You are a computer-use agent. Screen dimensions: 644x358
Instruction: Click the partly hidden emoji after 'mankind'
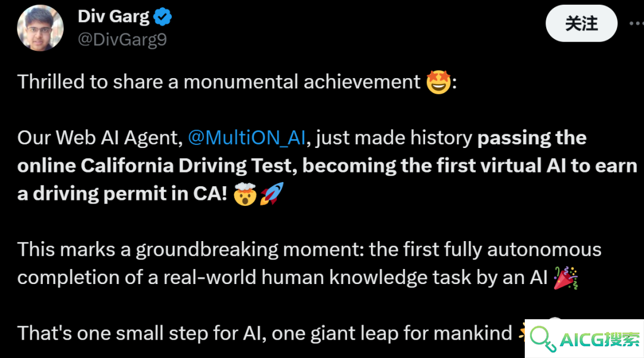coord(521,331)
